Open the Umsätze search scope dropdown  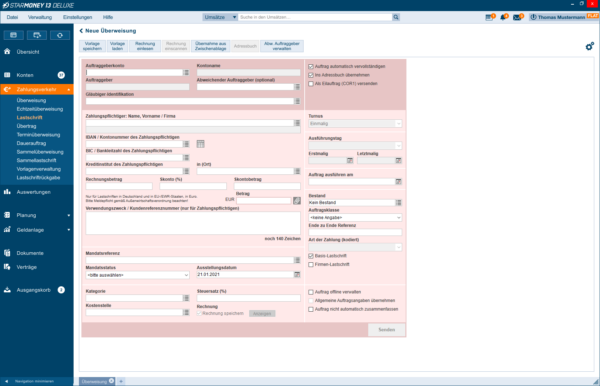point(220,17)
